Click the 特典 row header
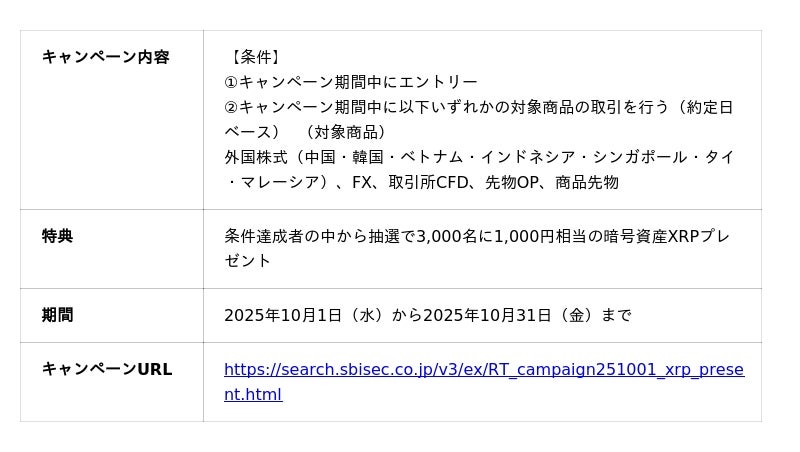The height and width of the screenshot is (452, 800). click(57, 236)
